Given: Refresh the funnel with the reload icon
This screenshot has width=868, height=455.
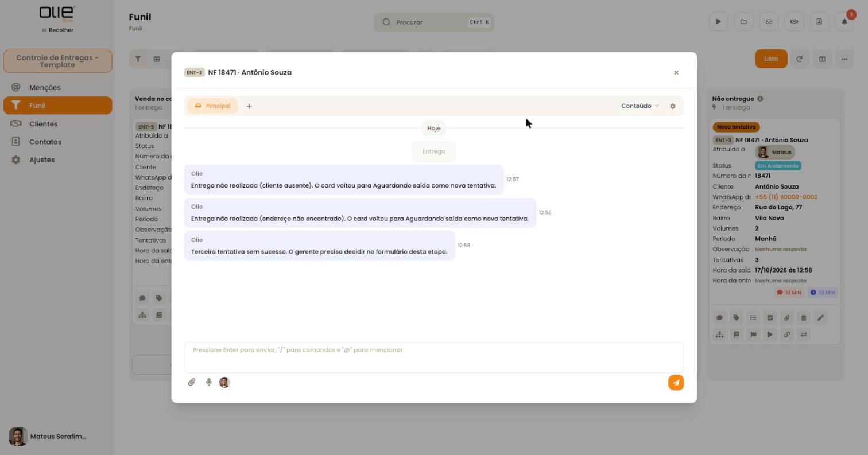Looking at the screenshot, I should pyautogui.click(x=799, y=59).
